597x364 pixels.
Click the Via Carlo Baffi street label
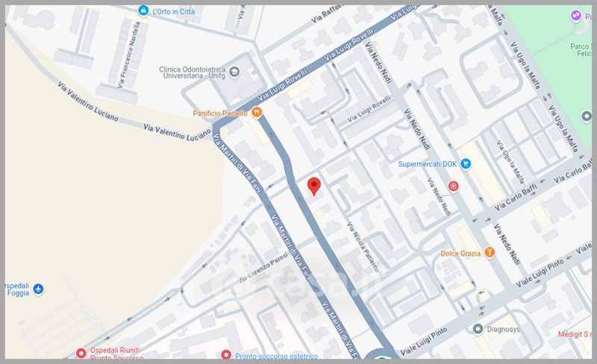tap(516, 197)
